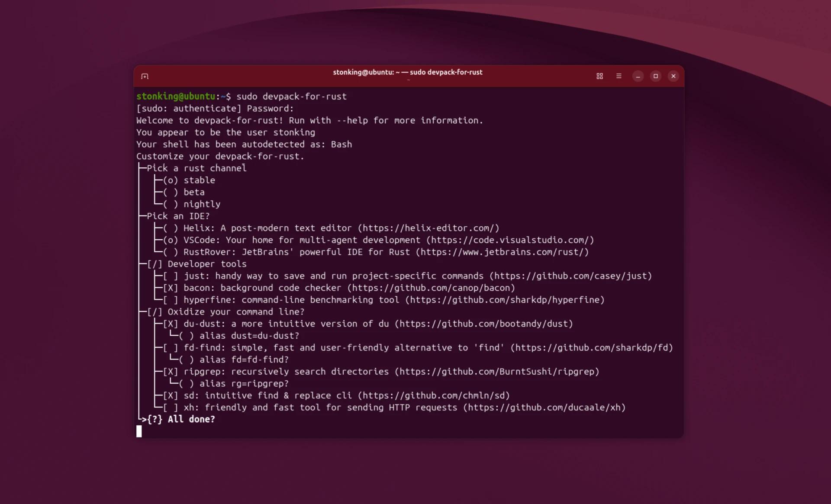Select the nightly rust channel radio
The image size is (831, 504).
coord(171,204)
